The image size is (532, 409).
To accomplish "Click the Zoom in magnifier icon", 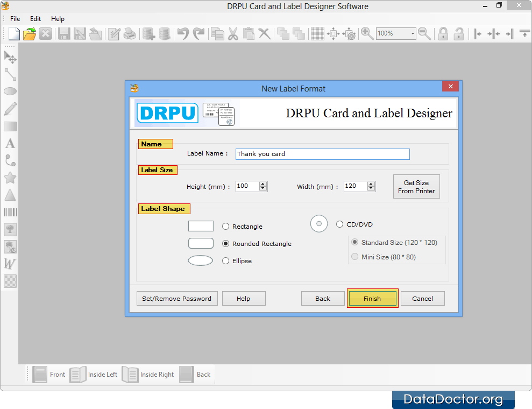I will pos(367,33).
